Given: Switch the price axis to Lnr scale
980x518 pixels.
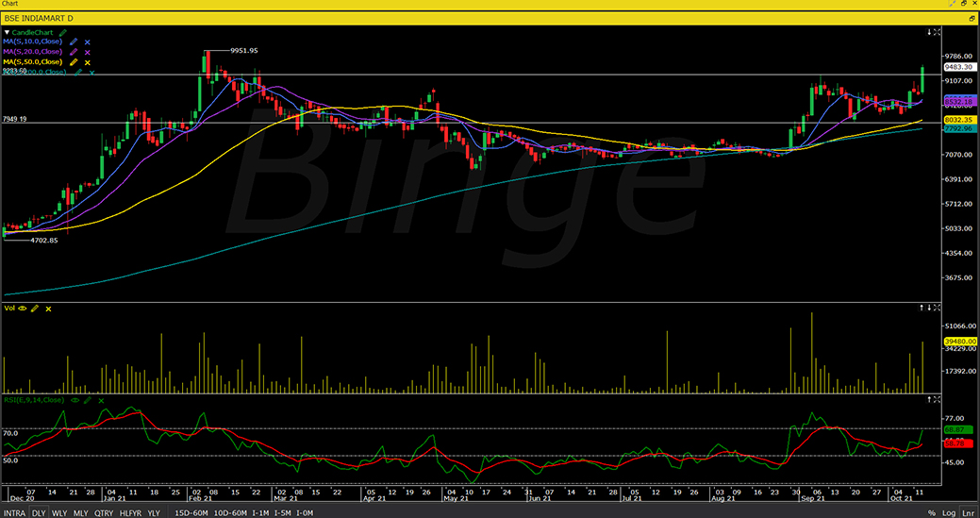Looking at the screenshot, I should [967, 512].
